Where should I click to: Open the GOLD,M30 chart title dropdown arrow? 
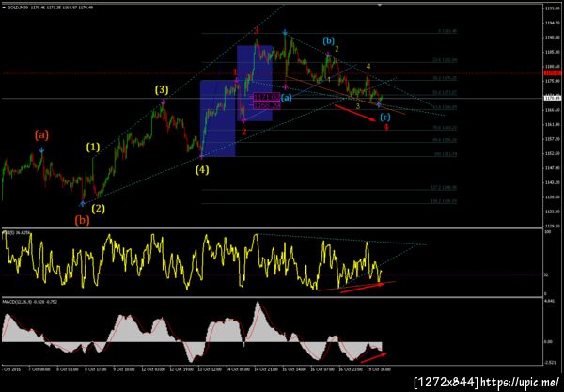[4, 8]
